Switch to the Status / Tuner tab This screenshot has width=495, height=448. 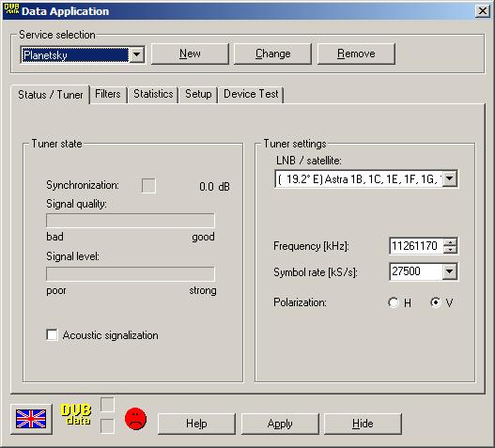pos(51,95)
